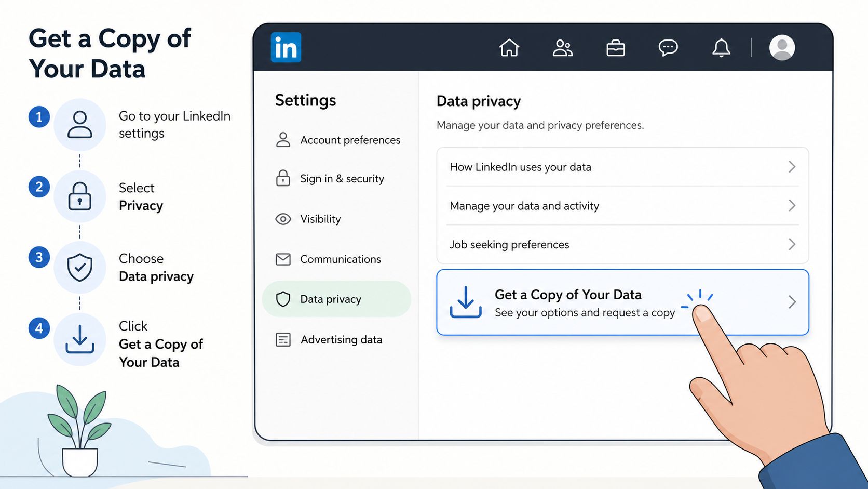868x489 pixels.
Task: Click step 2 padlock icon circle
Action: tap(80, 196)
